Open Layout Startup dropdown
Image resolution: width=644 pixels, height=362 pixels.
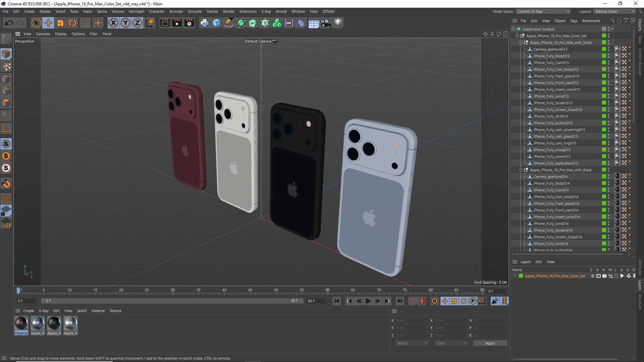click(x=614, y=11)
